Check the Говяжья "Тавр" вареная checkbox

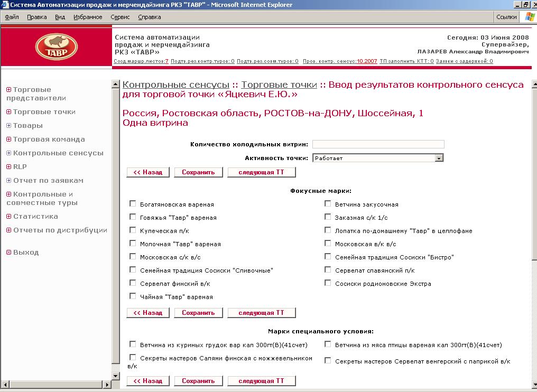click(133, 217)
